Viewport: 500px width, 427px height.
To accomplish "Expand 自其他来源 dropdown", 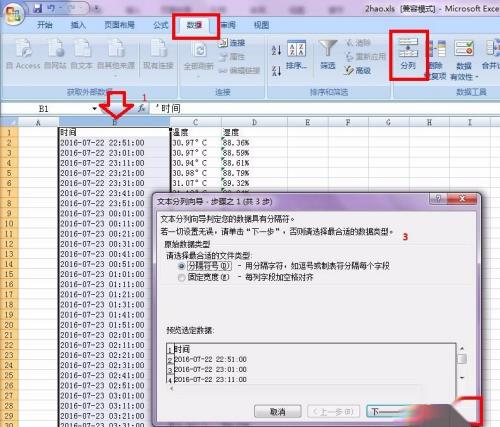I will 116,77.
